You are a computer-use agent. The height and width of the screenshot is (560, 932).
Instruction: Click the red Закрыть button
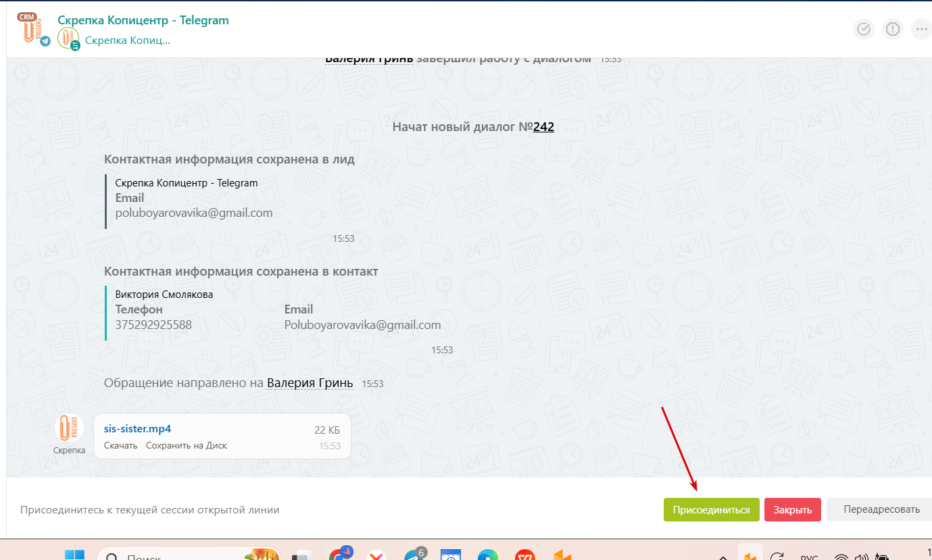coord(793,510)
